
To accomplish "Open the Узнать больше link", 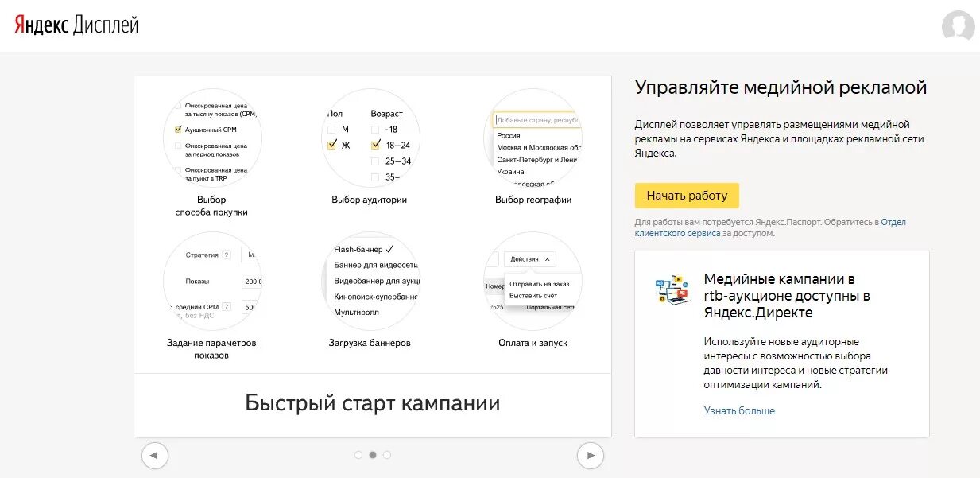I will click(x=740, y=410).
